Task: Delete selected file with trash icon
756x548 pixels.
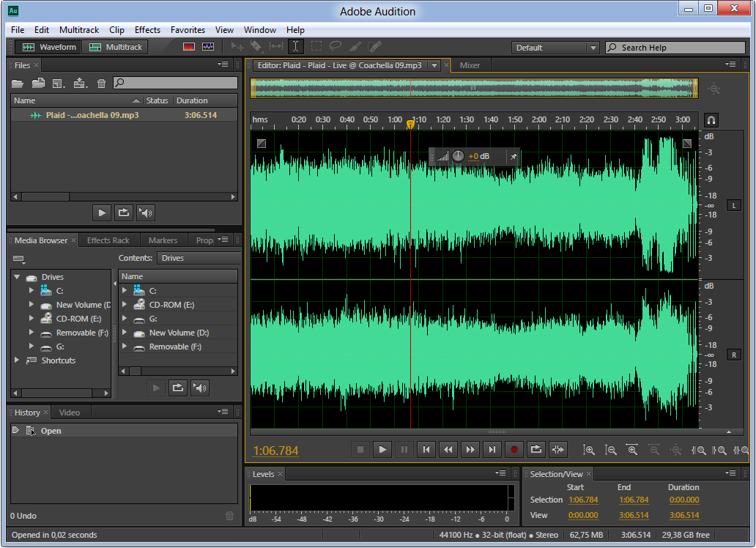Action: (101, 84)
